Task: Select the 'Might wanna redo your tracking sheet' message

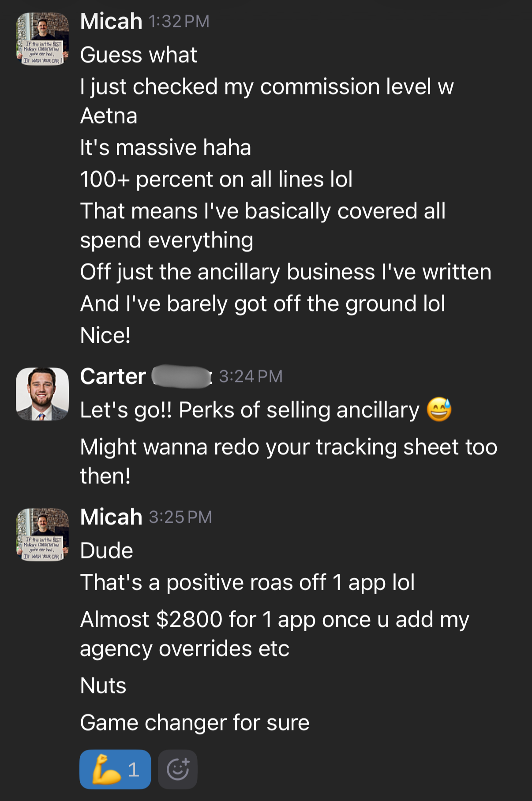Action: [x=288, y=461]
